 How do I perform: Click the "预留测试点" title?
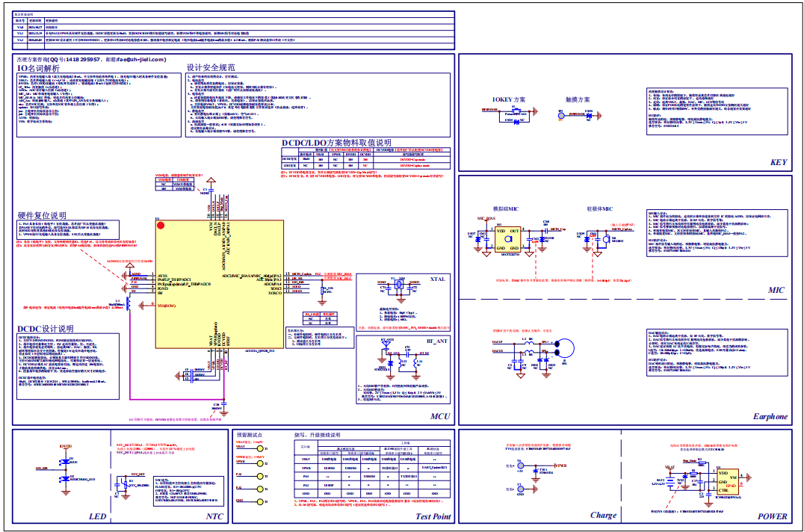(x=250, y=435)
